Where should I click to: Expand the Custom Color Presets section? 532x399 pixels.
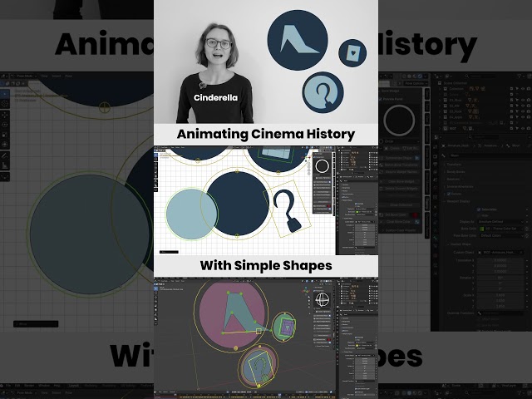coord(399,230)
